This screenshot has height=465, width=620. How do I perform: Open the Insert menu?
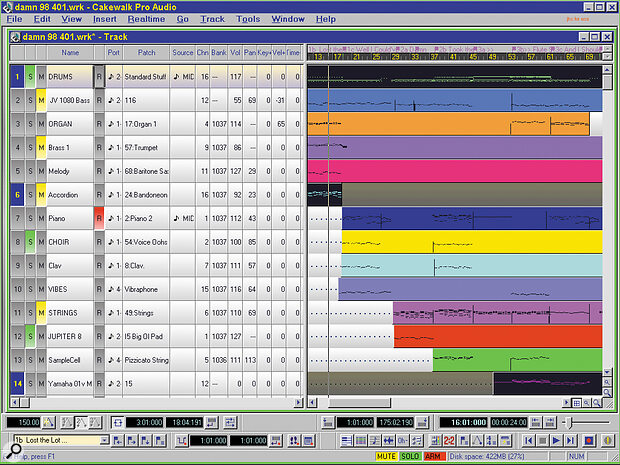pyautogui.click(x=105, y=19)
